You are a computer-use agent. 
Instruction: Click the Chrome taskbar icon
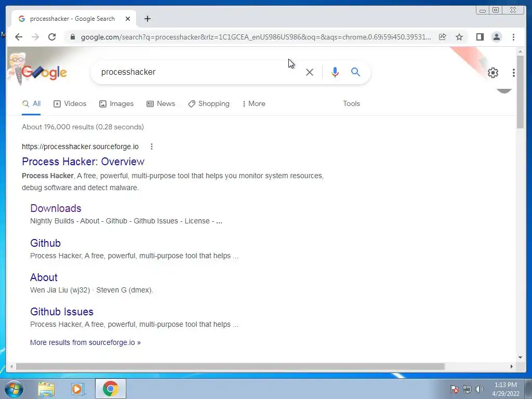click(111, 389)
